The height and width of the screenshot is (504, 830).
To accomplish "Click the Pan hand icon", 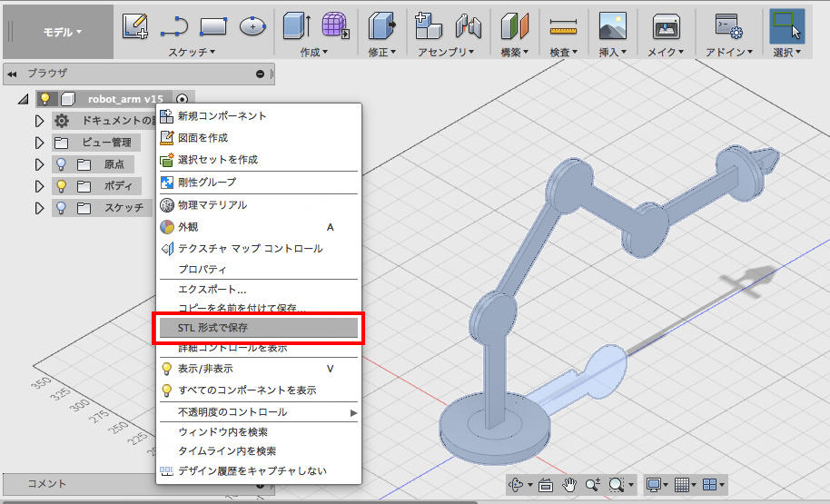I will coord(569,484).
